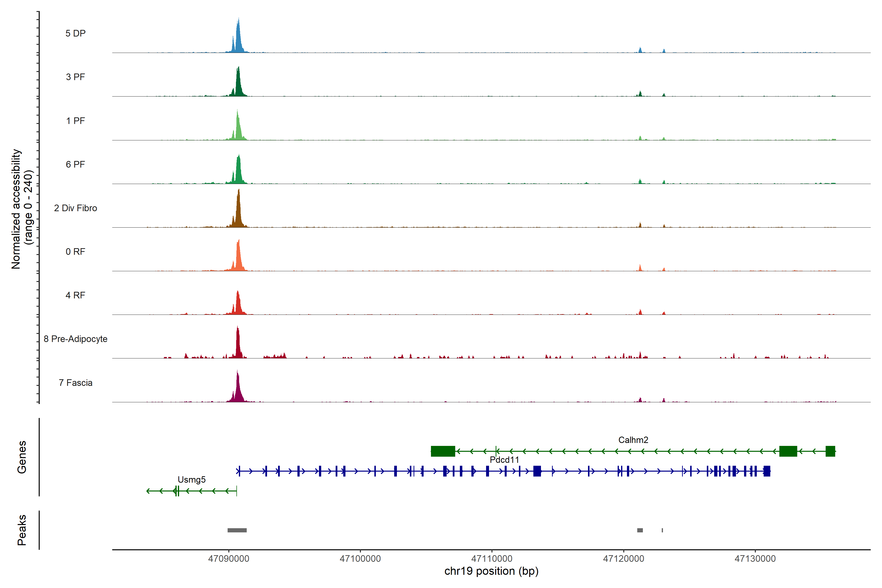Click the 47130000 axis tick label
The width and height of the screenshot is (882, 588).
[x=755, y=559]
